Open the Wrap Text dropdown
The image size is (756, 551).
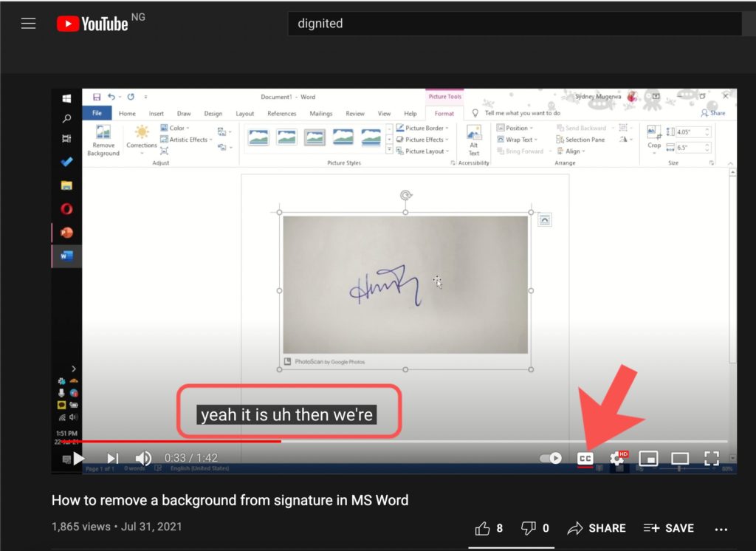point(518,140)
